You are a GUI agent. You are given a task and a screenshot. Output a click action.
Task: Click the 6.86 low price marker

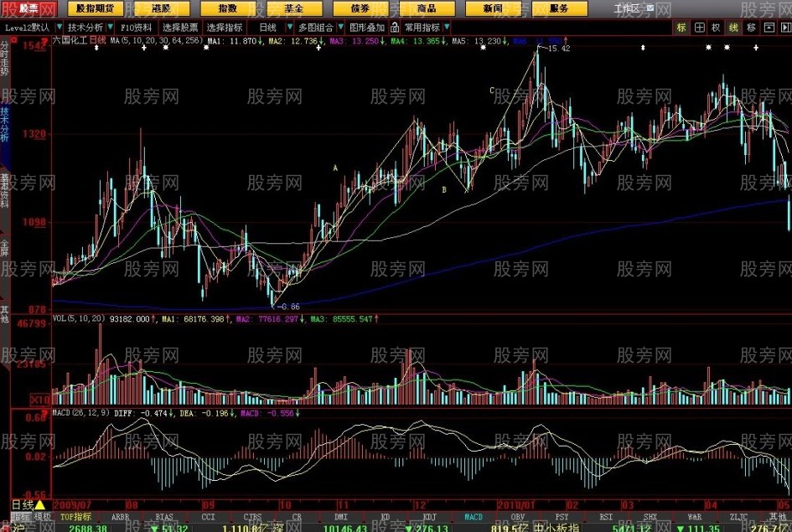290,307
